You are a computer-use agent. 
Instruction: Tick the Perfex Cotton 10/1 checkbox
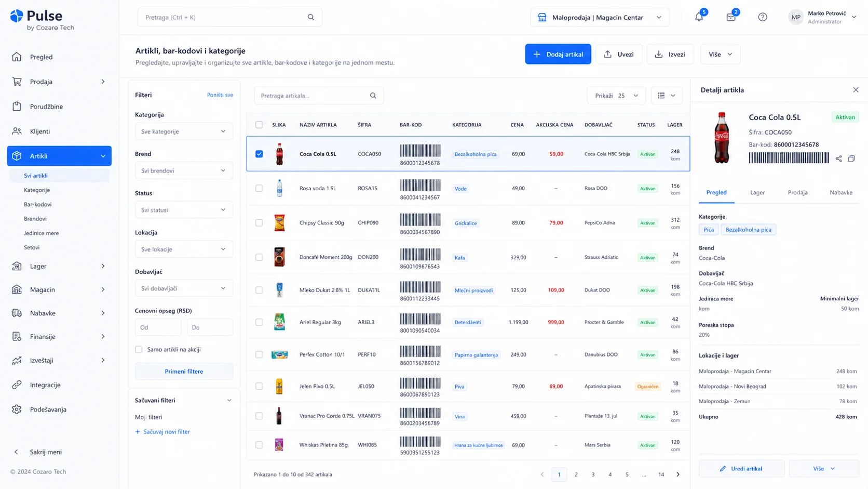259,354
